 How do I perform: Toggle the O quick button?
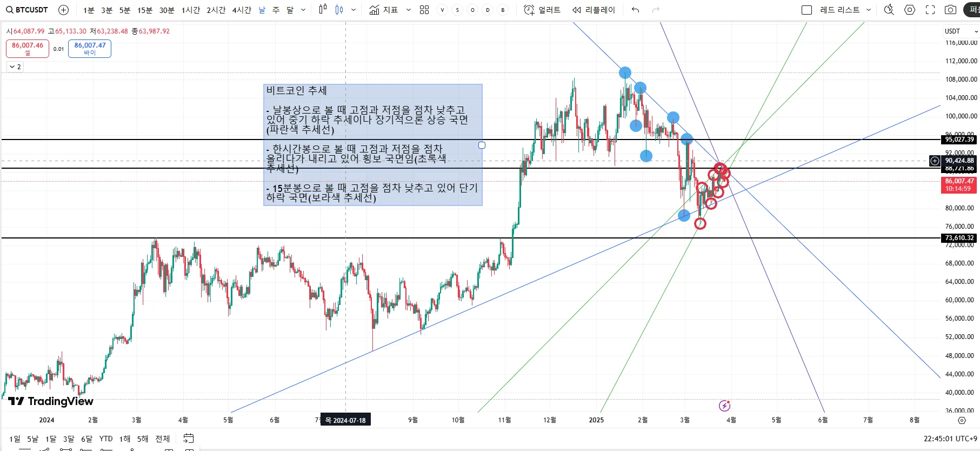coord(472,10)
